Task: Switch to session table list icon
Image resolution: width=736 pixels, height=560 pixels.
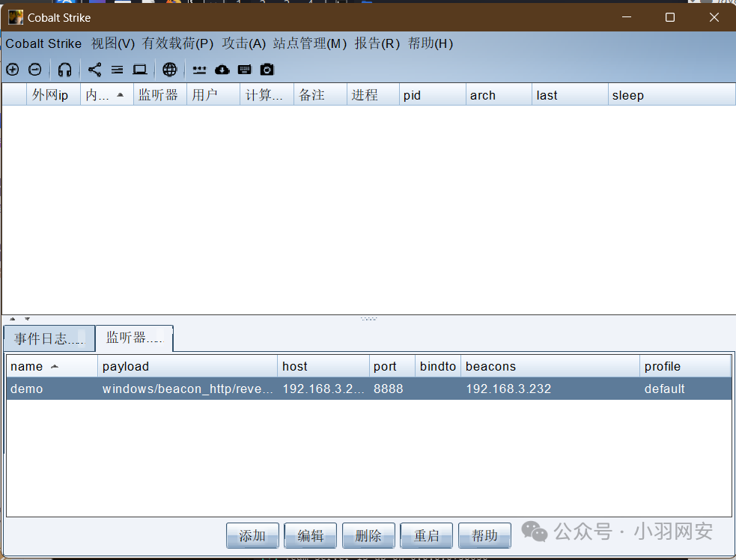Action: point(118,70)
